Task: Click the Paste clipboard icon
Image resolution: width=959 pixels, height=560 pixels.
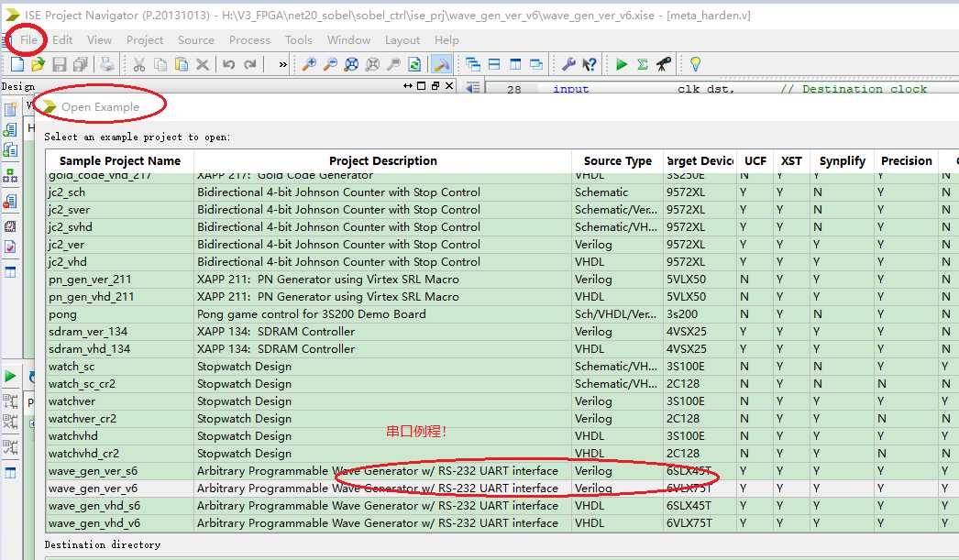Action: click(x=182, y=64)
